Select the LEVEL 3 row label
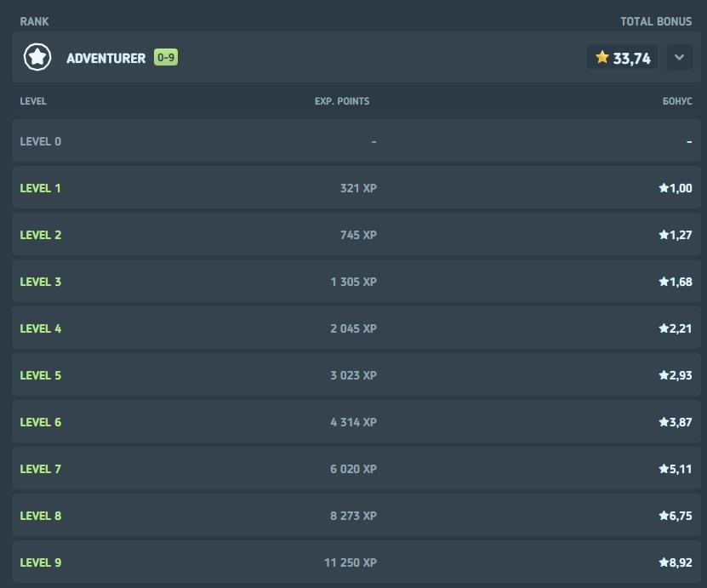 41,282
